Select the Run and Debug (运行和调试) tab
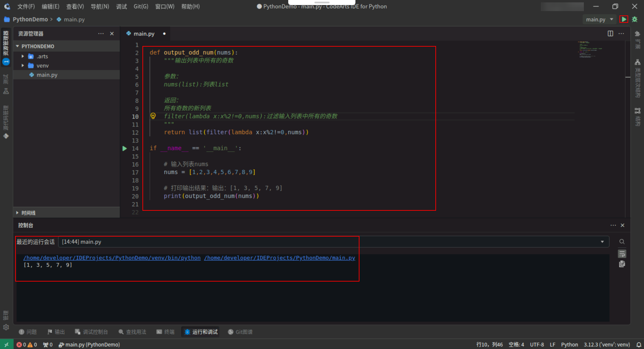The width and height of the screenshot is (644, 349). pos(201,332)
